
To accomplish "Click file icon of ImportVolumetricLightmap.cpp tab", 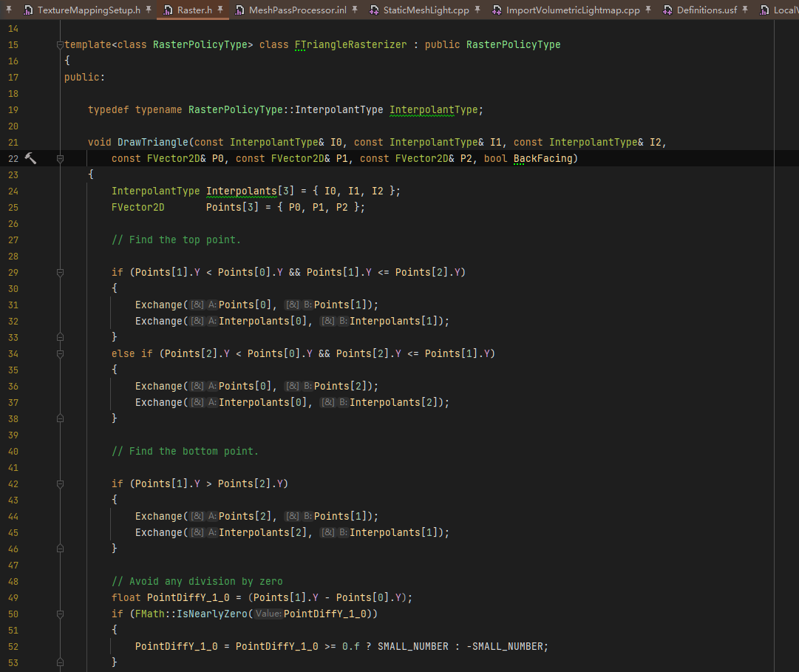I will coord(497,10).
